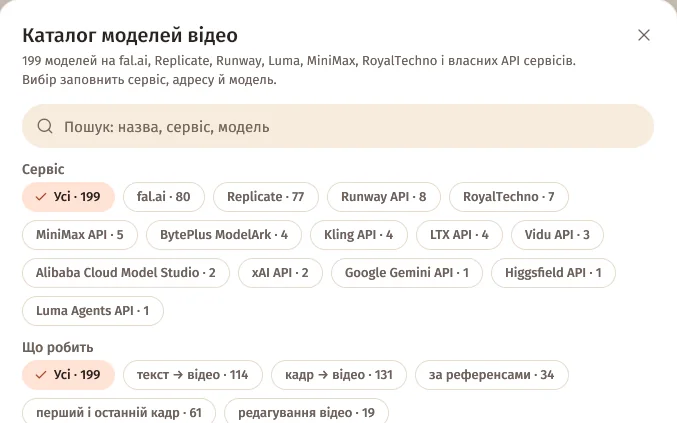This screenshot has height=423, width=677.
Task: Select the Higgsfield API · 1 chip
Action: click(553, 273)
